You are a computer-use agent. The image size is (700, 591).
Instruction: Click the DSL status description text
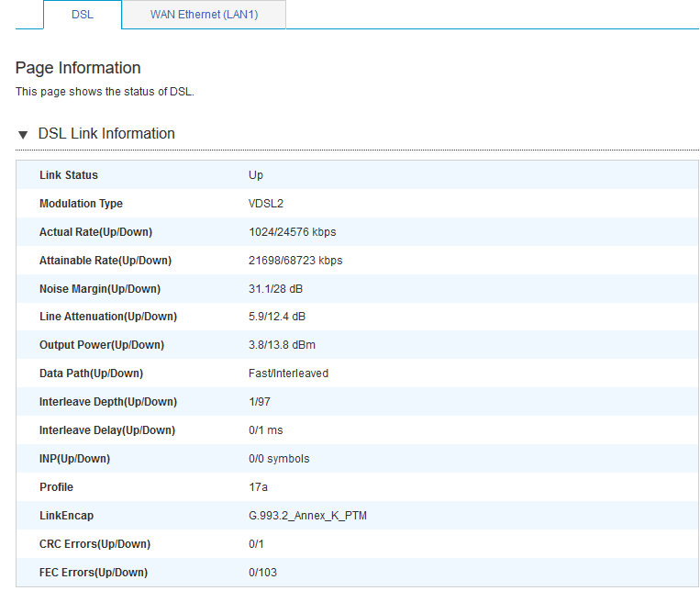[105, 92]
